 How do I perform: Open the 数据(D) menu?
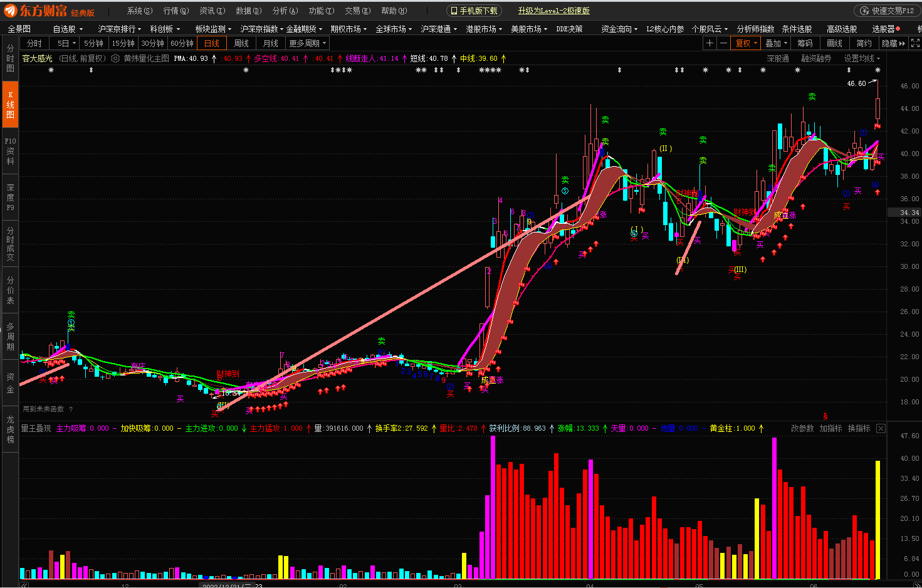248,11
